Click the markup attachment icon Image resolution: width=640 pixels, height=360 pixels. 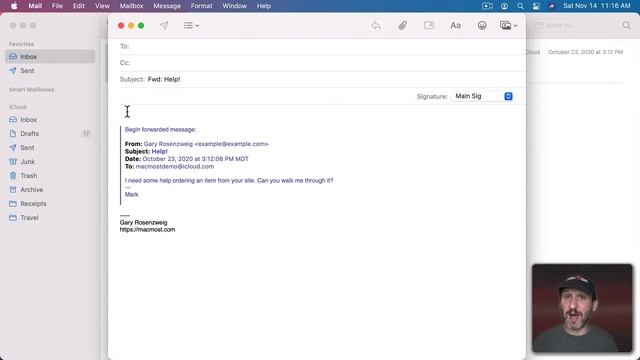click(429, 25)
